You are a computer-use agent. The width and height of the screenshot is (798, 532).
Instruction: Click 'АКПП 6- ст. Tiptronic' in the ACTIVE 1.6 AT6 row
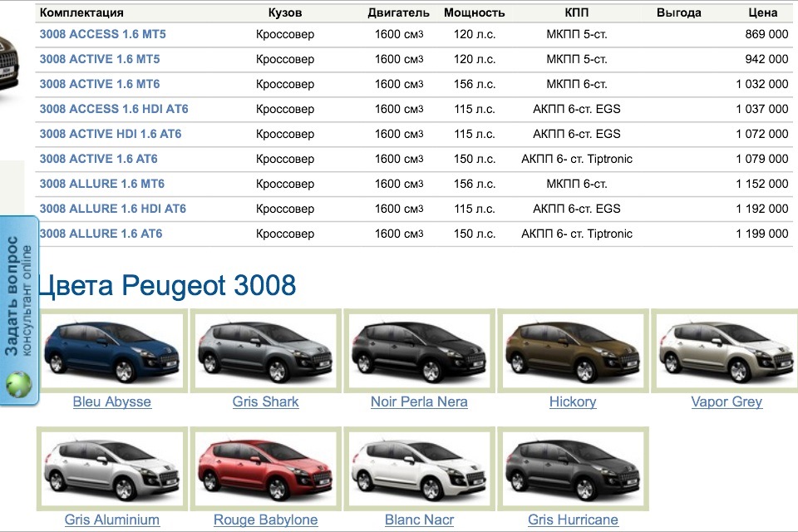[x=577, y=159]
